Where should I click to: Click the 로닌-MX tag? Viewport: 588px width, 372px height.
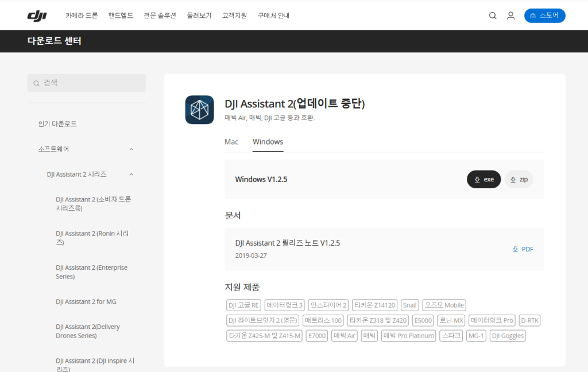[x=451, y=321]
